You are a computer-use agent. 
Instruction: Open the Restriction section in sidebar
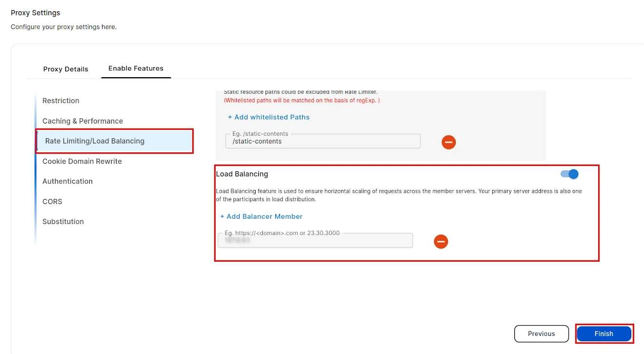tap(60, 101)
